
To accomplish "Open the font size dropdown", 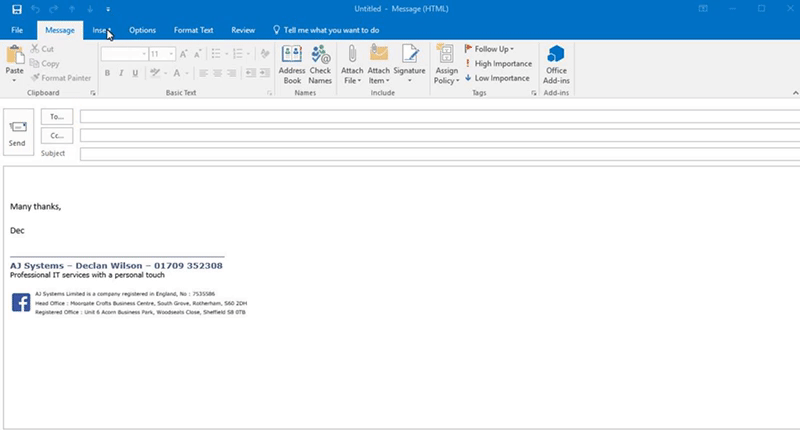I will 169,54.
